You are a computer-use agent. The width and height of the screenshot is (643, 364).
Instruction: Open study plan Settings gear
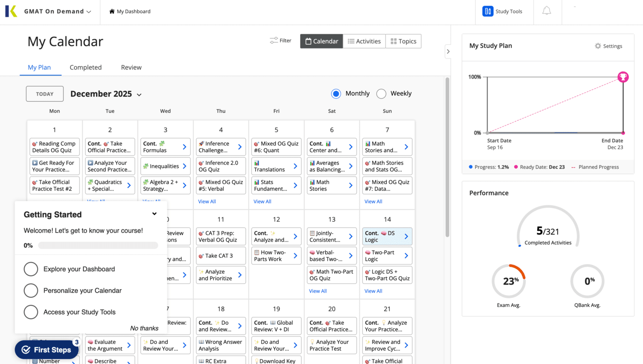[598, 46]
